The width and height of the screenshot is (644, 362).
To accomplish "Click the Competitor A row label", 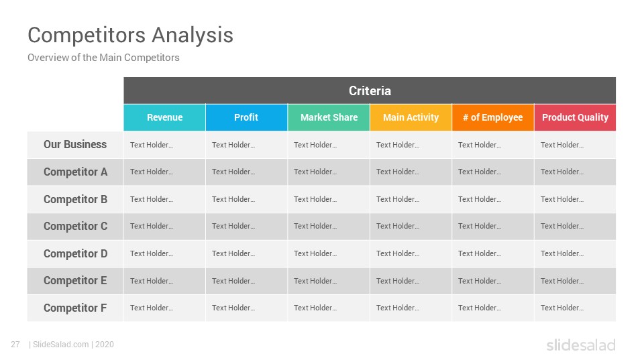I will coord(75,172).
